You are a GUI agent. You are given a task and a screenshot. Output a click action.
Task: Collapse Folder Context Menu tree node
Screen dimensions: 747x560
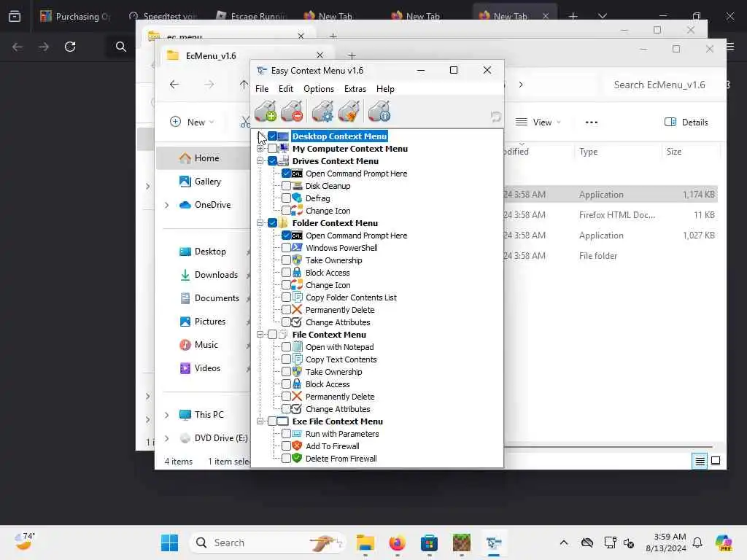(260, 223)
